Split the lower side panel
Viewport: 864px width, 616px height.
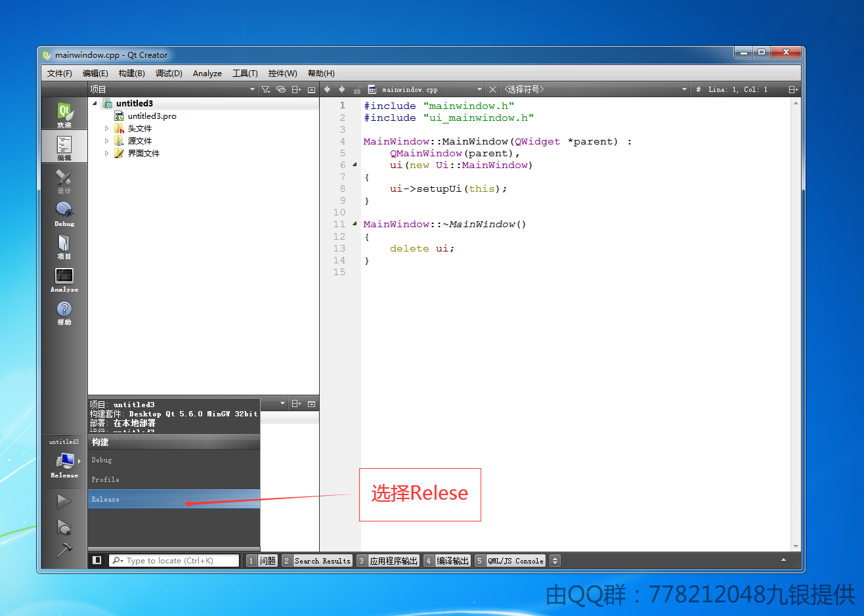pyautogui.click(x=297, y=403)
